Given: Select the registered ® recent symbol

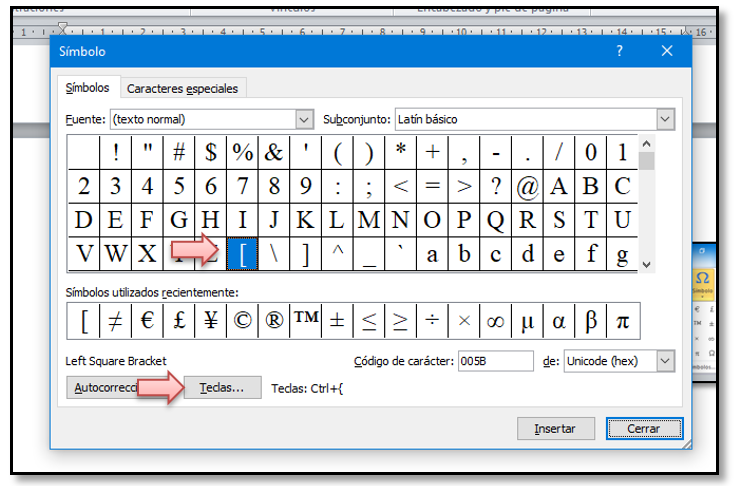Looking at the screenshot, I should [x=274, y=321].
